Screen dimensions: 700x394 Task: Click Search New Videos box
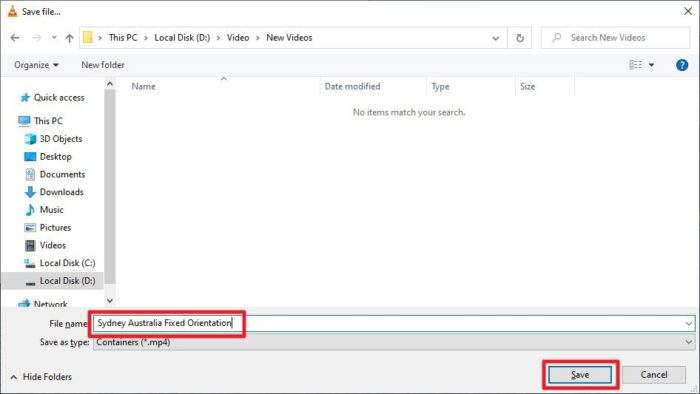[x=615, y=37]
